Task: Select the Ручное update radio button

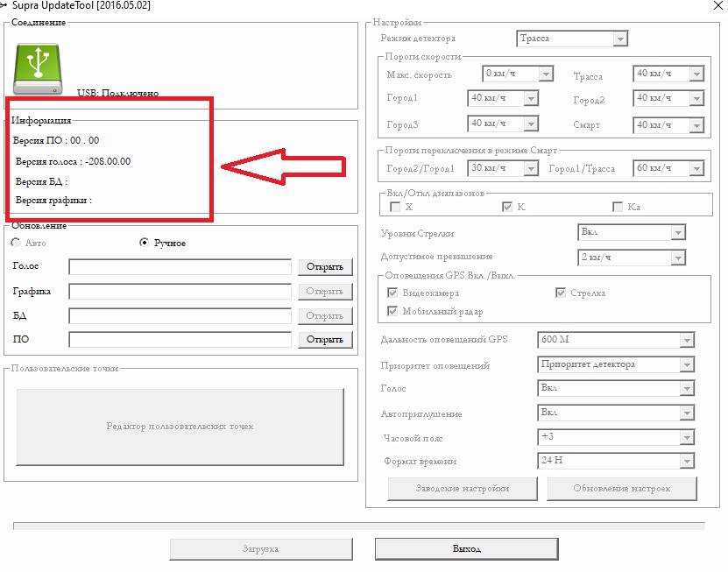Action: pos(145,243)
